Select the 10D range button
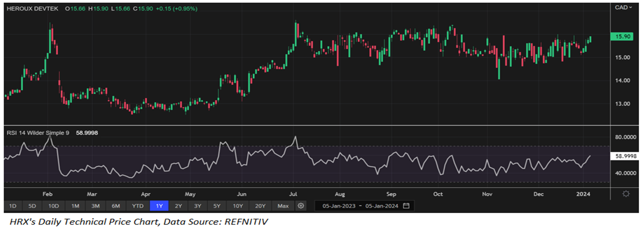Viewport: 644px width, 230px height. (x=54, y=206)
